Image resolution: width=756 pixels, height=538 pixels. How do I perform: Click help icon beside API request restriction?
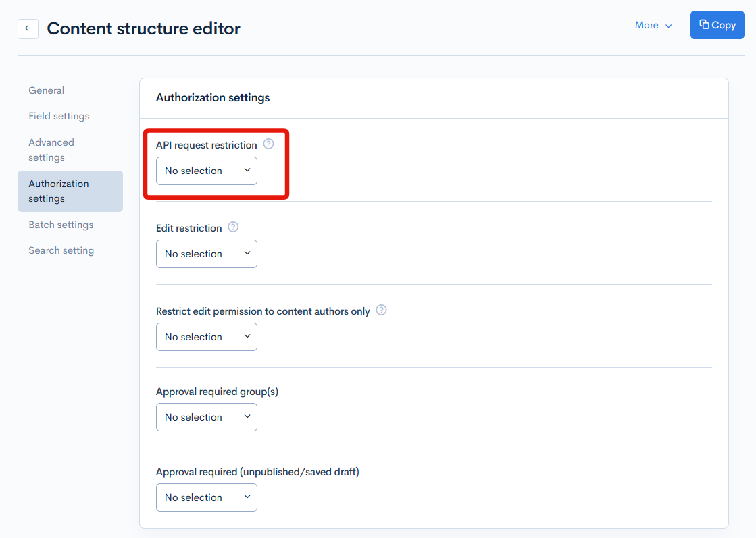pos(268,144)
